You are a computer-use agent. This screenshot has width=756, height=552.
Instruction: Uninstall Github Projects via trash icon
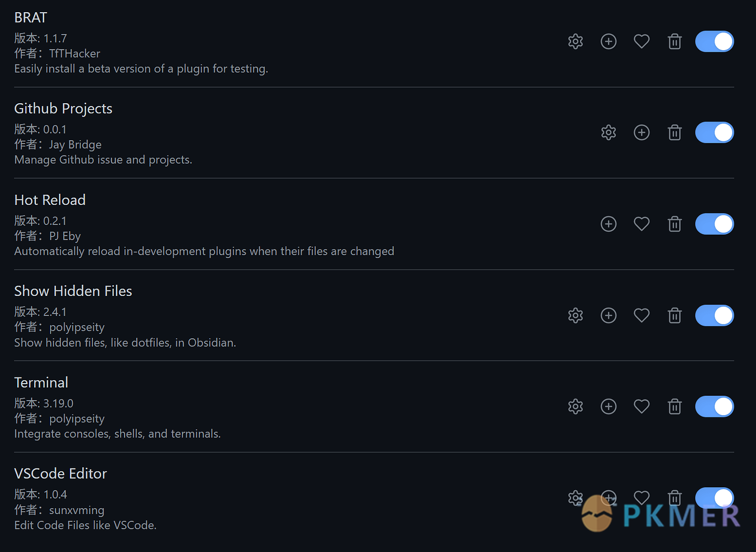coord(675,132)
